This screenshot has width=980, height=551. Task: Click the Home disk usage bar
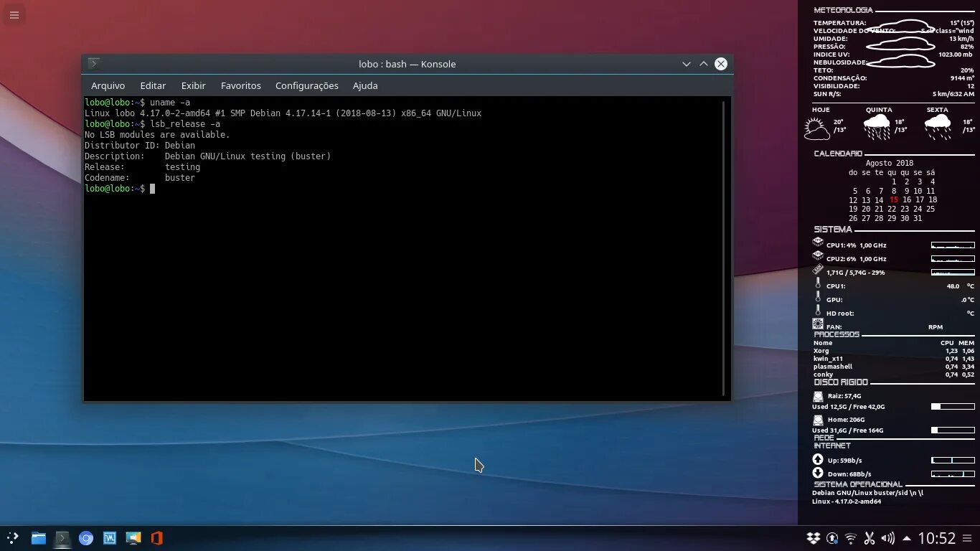(953, 430)
